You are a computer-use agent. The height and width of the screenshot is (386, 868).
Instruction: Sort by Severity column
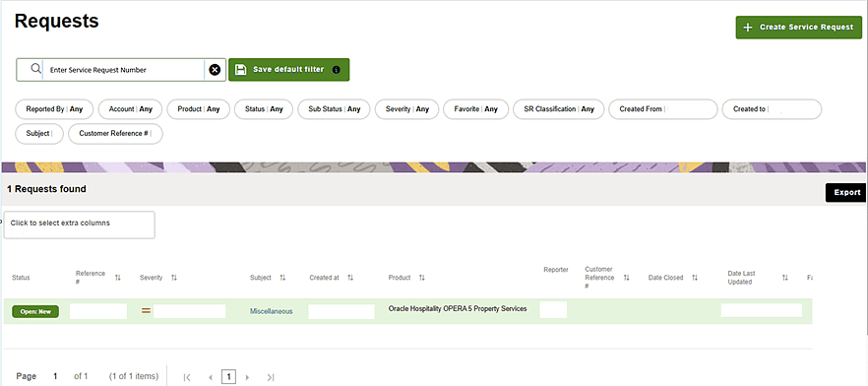pyautogui.click(x=174, y=278)
